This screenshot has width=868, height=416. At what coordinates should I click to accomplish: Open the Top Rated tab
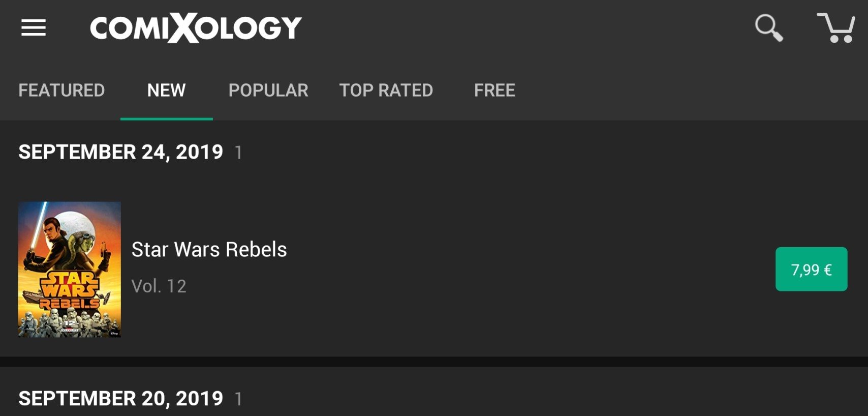pyautogui.click(x=386, y=91)
